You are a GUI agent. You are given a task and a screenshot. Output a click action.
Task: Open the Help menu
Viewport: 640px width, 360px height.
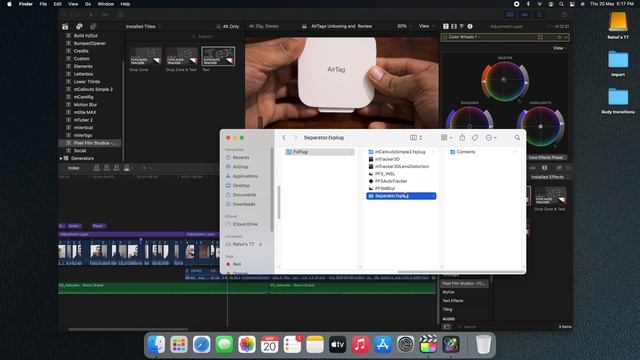click(125, 4)
